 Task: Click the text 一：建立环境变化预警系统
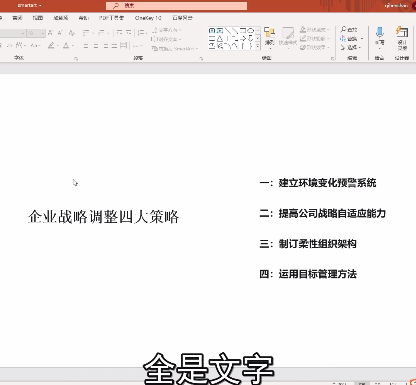(318, 183)
